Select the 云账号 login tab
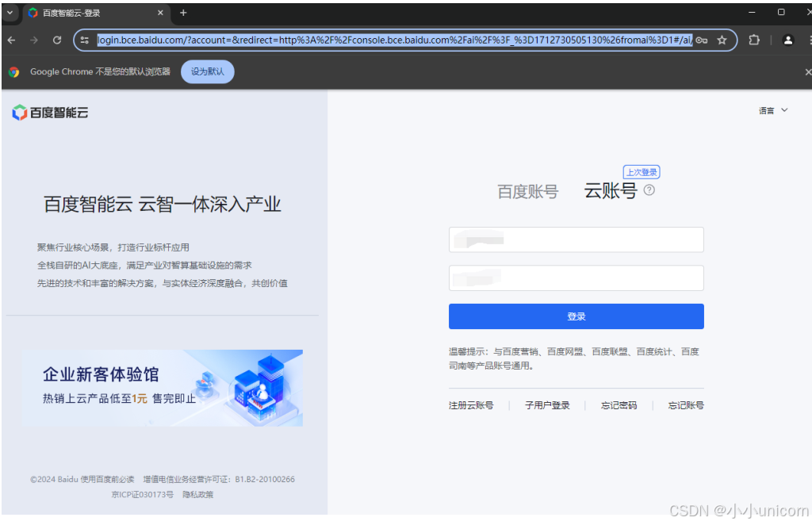 (610, 190)
